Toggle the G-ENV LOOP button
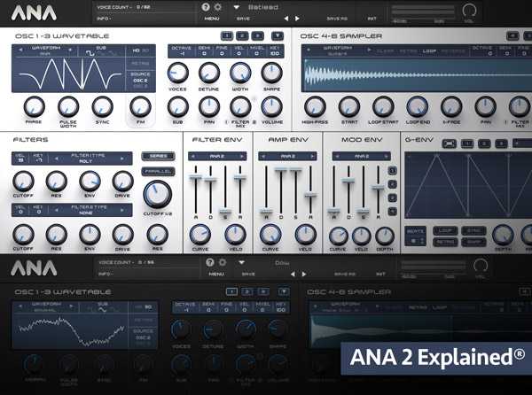This screenshot has height=395, width=532. [x=445, y=231]
